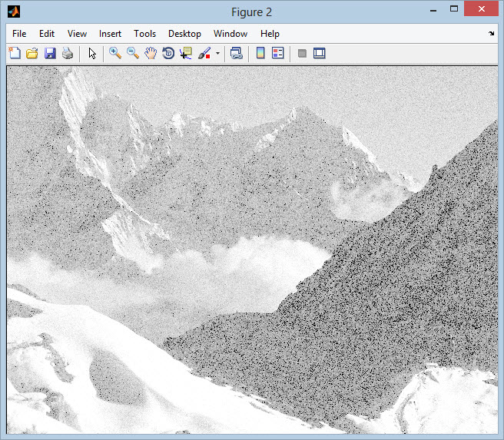The image size is (504, 440).
Task: Insert a Legend using toolbar icon
Action: point(277,53)
